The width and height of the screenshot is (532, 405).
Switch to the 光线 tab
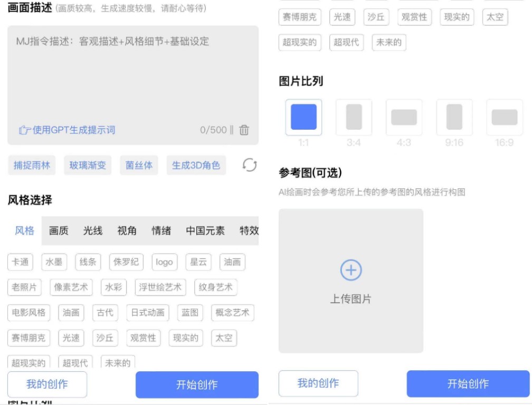click(93, 230)
